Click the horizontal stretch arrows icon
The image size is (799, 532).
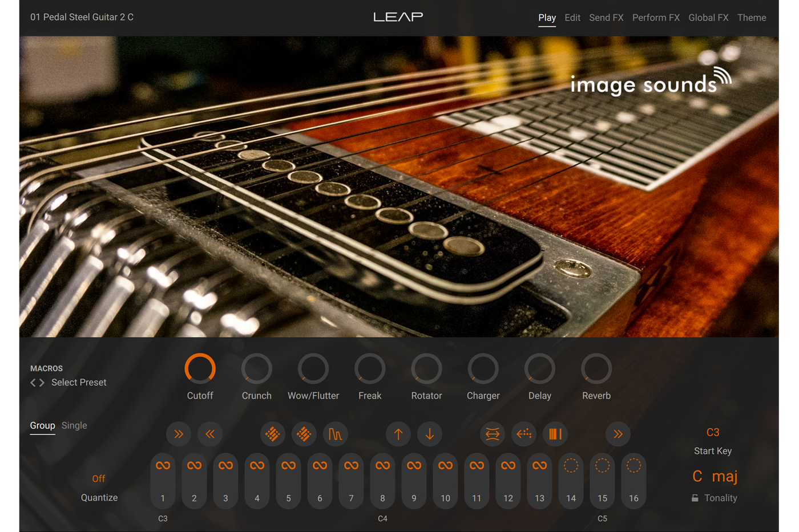493,434
